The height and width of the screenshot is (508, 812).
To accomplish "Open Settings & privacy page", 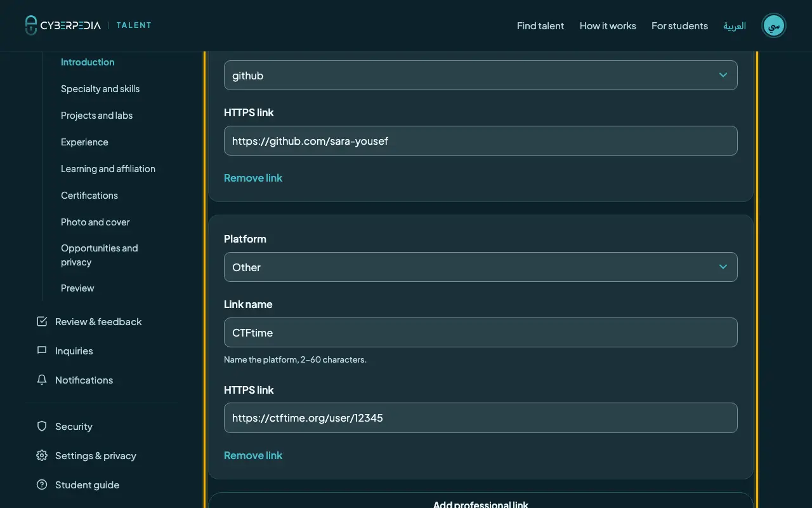I will (x=96, y=456).
